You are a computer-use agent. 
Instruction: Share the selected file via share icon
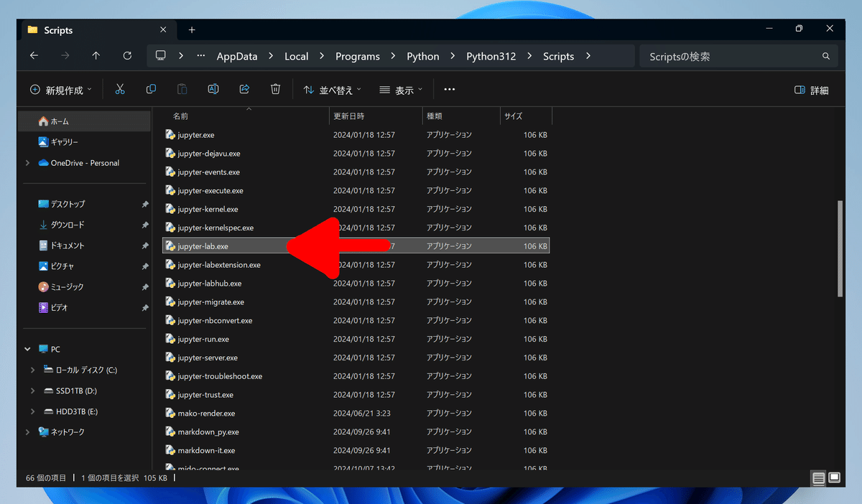click(244, 89)
